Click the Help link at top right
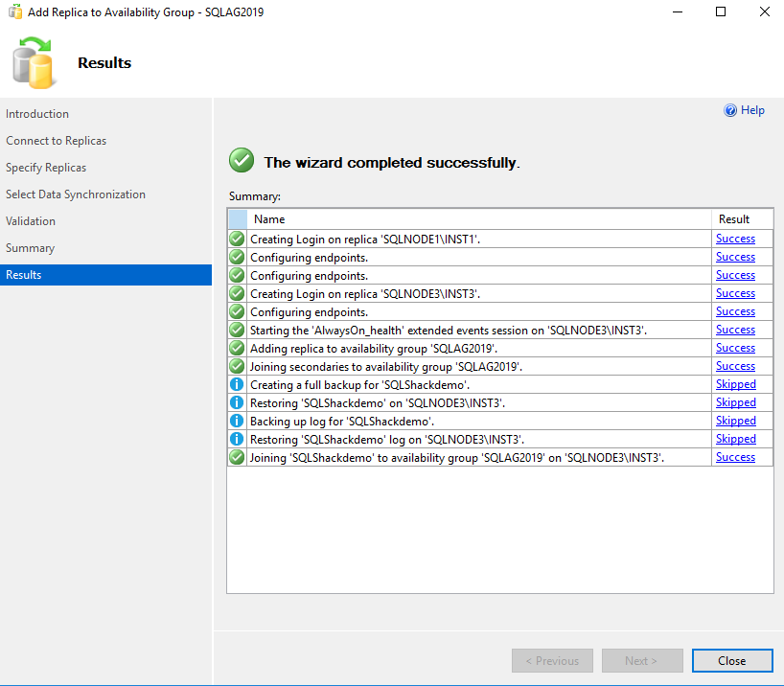 click(752, 110)
